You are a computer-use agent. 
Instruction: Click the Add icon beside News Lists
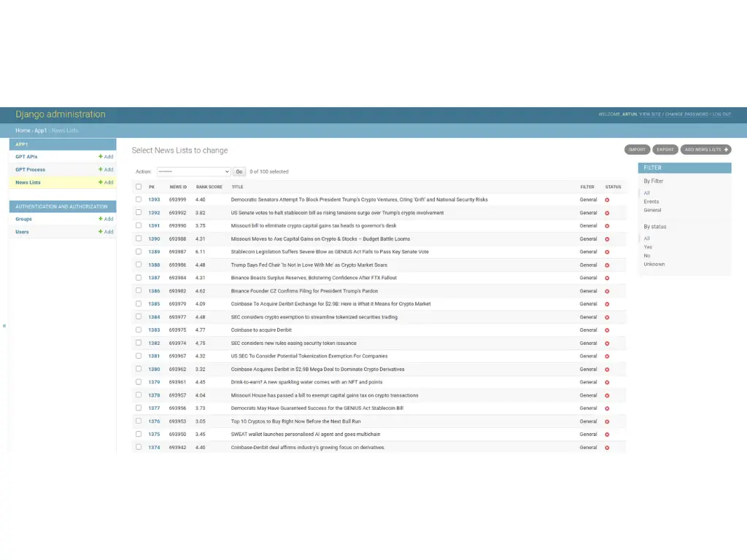point(101,183)
